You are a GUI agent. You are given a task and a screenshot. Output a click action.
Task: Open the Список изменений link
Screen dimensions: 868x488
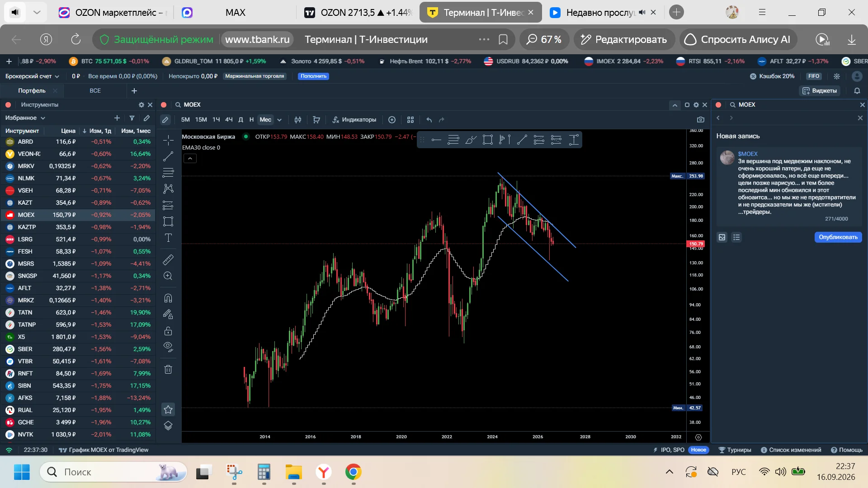[x=791, y=450]
